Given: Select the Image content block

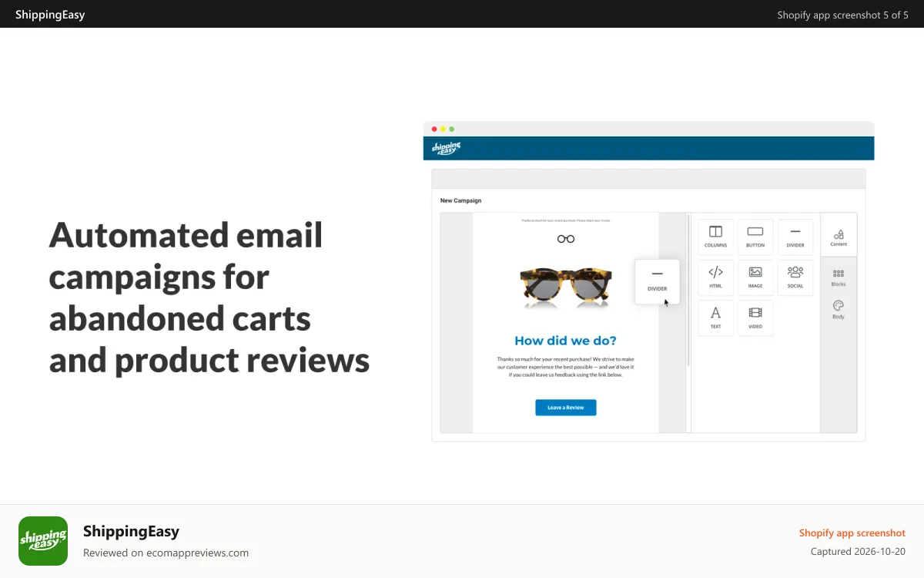Looking at the screenshot, I should click(755, 277).
